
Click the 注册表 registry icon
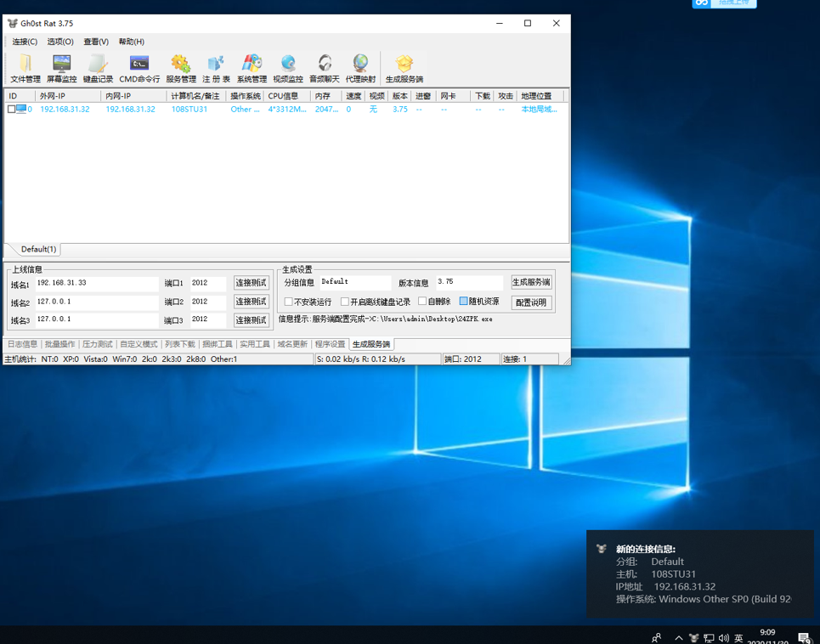point(216,68)
